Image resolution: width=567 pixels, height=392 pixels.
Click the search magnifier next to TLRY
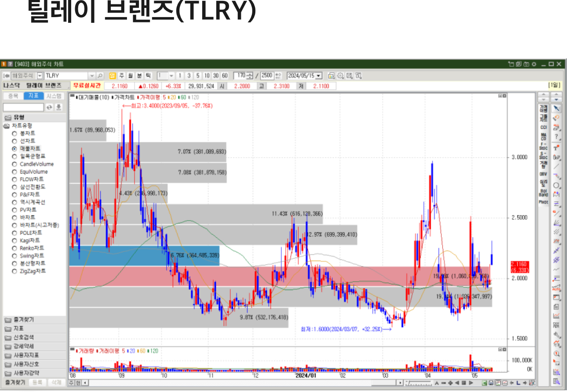click(100, 76)
